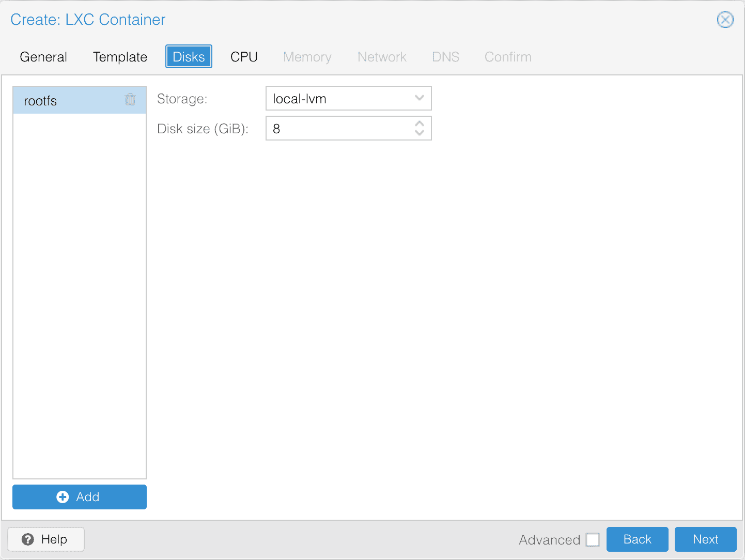Increase disk size with up arrow

tap(420, 124)
